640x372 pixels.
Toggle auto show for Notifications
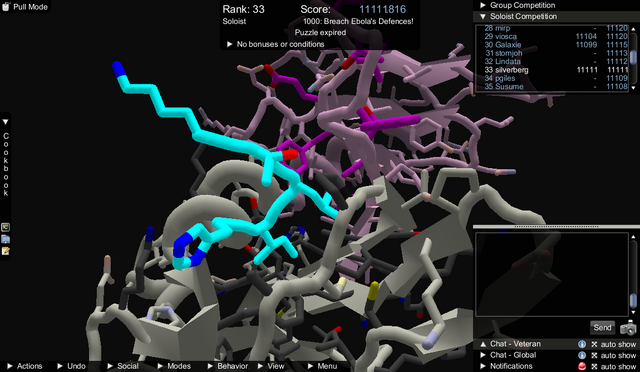613,366
